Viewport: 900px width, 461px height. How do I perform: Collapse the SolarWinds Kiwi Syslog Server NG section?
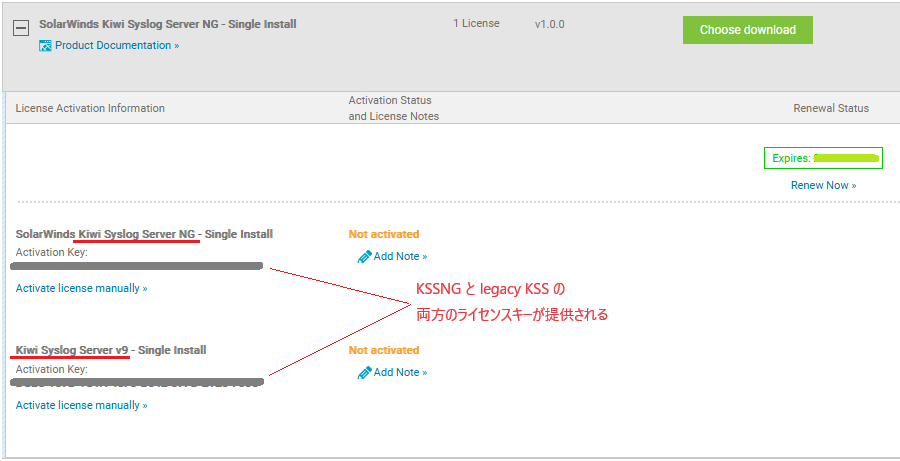21,28
